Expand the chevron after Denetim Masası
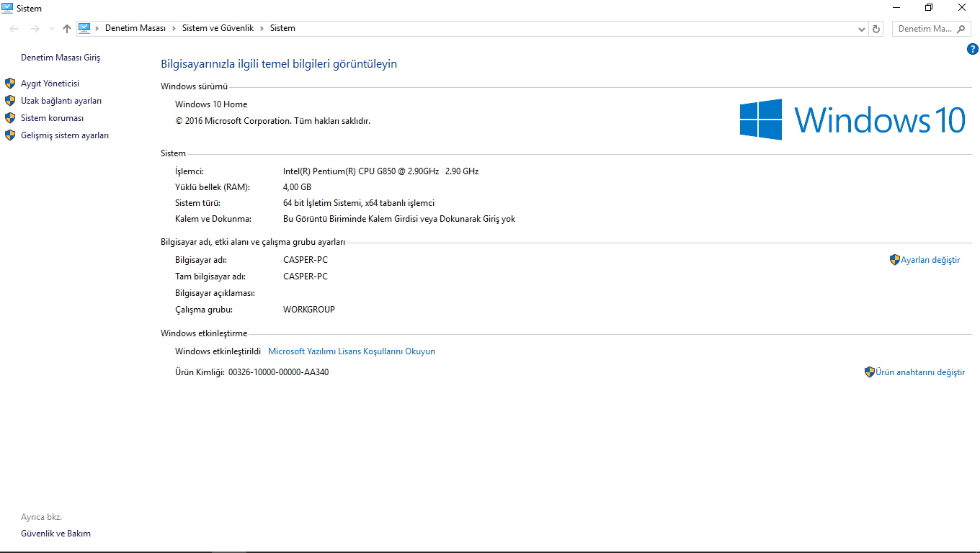The width and height of the screenshot is (980, 553). pos(174,29)
